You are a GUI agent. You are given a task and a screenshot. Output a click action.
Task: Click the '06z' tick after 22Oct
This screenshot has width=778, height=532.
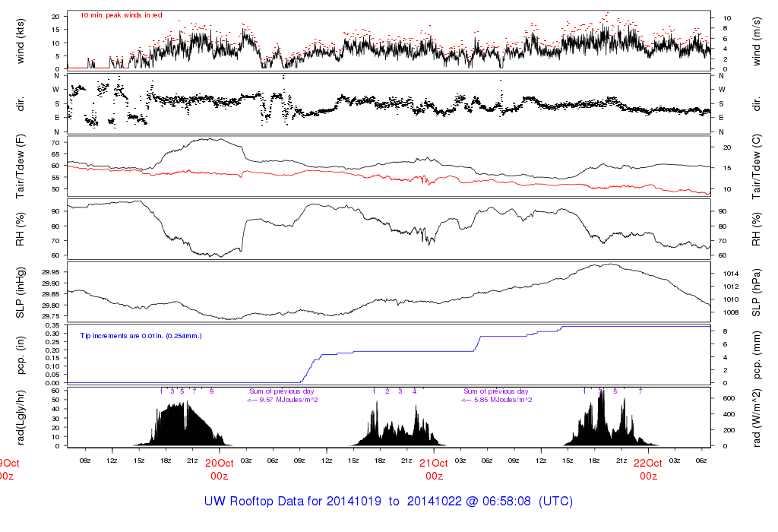[x=701, y=461]
